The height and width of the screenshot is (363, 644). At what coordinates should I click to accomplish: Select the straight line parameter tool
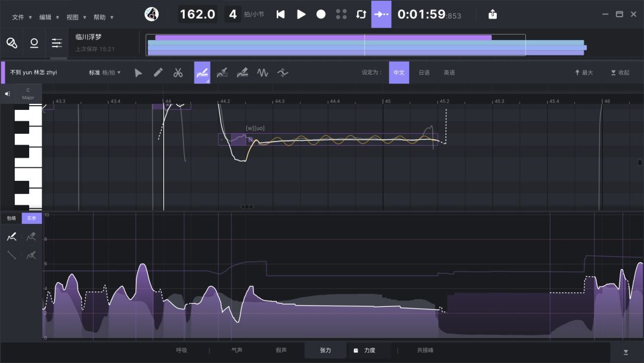pos(11,256)
